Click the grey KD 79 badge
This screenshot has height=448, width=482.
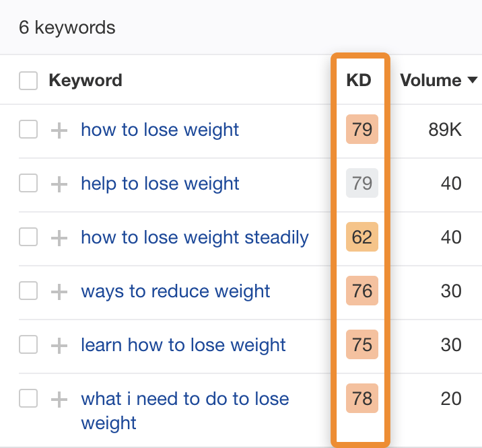point(362,184)
